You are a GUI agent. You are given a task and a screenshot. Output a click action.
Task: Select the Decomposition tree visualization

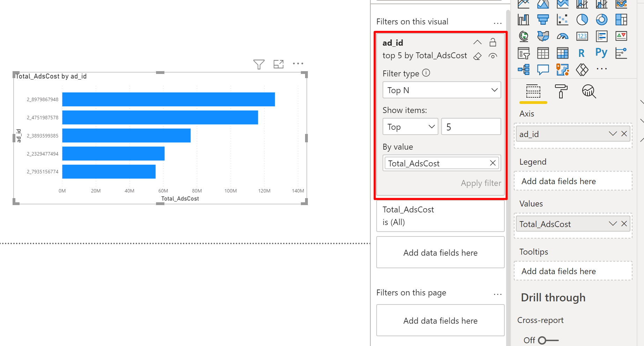pyautogui.click(x=523, y=70)
